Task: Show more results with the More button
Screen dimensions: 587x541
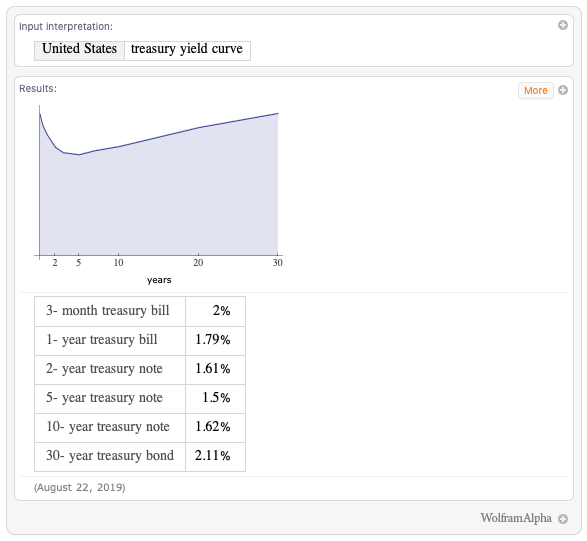Action: click(536, 91)
